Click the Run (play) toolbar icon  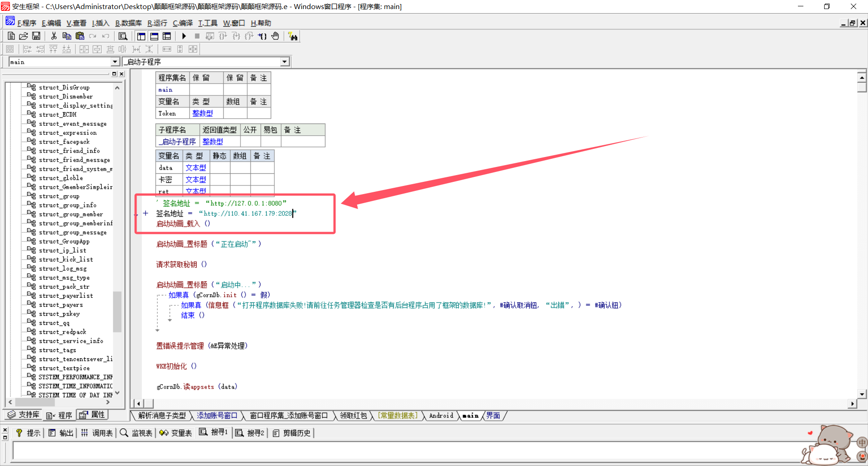coord(184,36)
